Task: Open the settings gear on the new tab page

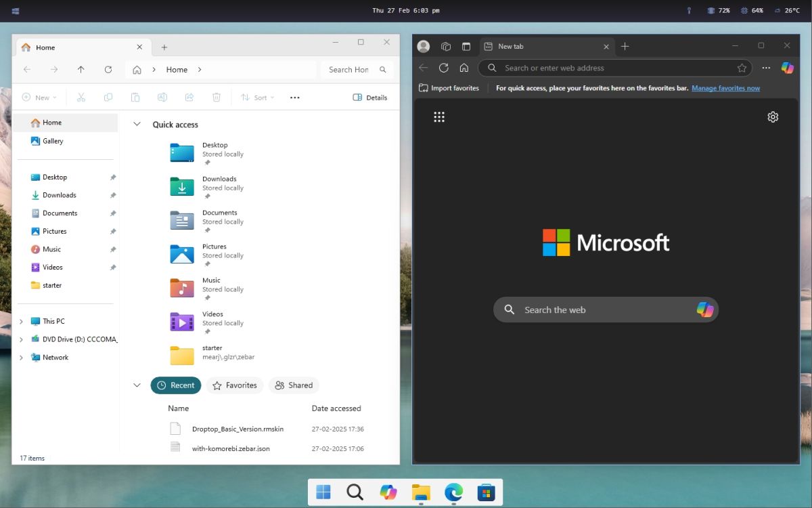Action: pos(773,117)
